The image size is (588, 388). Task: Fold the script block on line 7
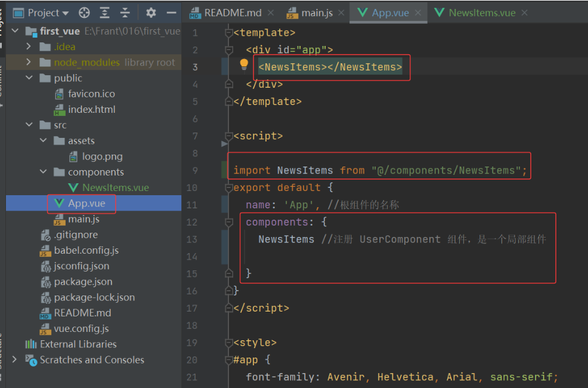coord(229,136)
